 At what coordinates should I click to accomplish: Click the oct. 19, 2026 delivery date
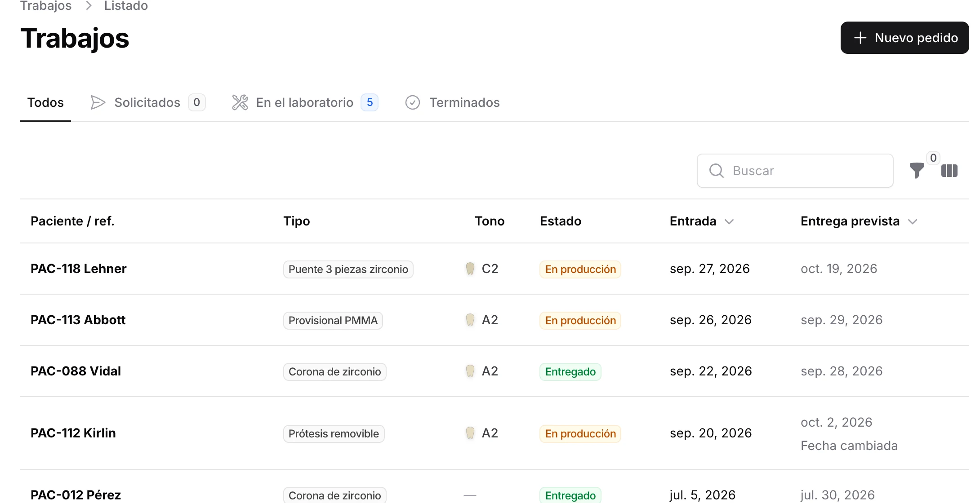tap(839, 269)
